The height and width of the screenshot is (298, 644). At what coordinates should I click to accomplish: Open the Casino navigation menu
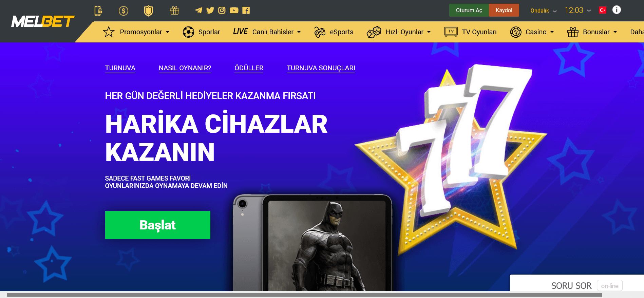point(532,32)
